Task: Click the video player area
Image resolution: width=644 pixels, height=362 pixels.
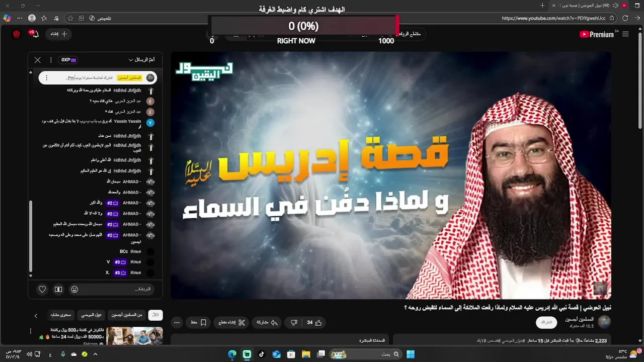Action: click(391, 175)
